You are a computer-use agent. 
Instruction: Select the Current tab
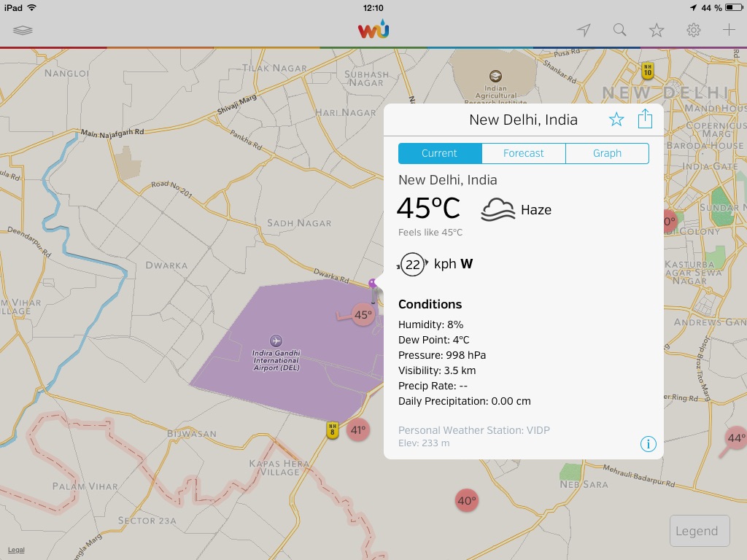(x=439, y=153)
